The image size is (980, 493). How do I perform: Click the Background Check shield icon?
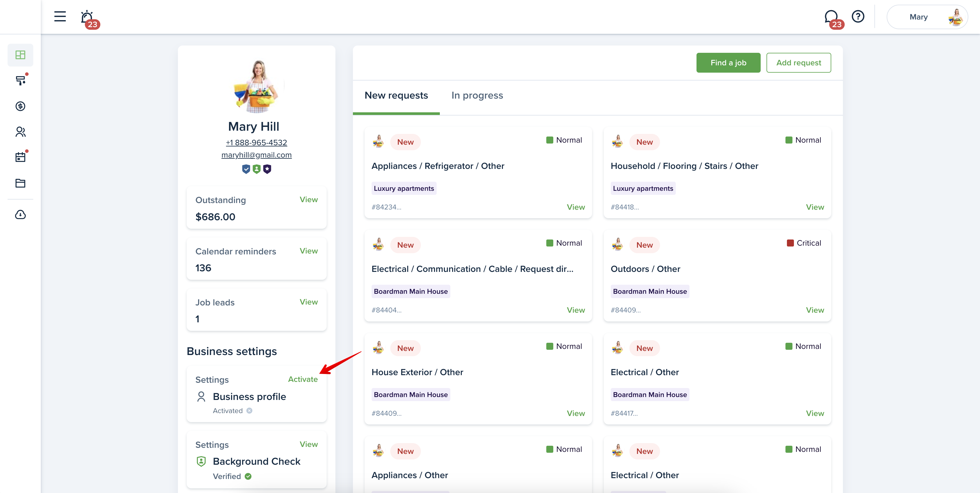[x=201, y=461]
